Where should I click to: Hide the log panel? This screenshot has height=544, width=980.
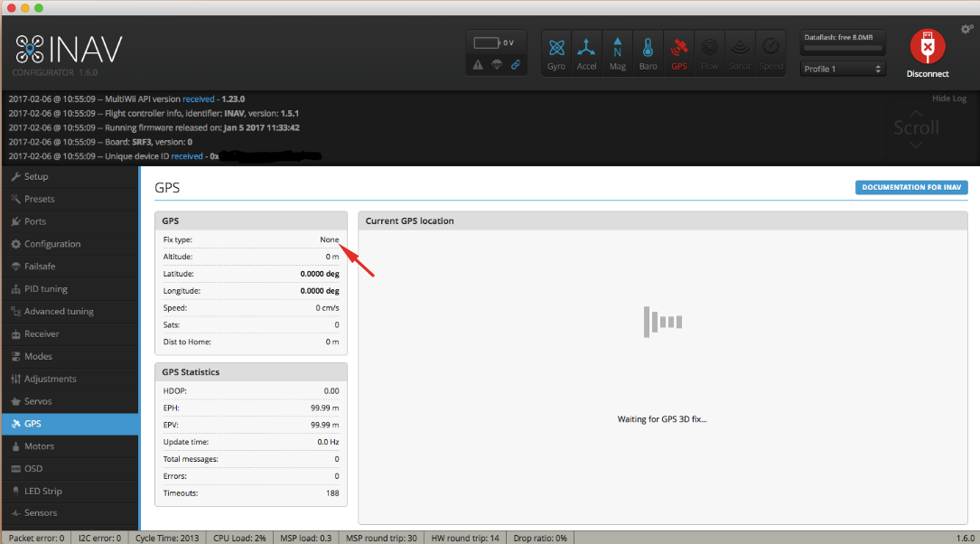click(x=948, y=98)
